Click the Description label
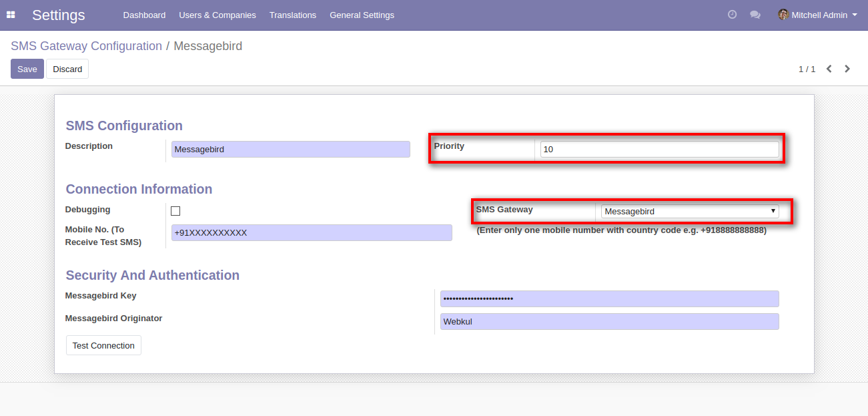The height and width of the screenshot is (416, 868). point(89,146)
